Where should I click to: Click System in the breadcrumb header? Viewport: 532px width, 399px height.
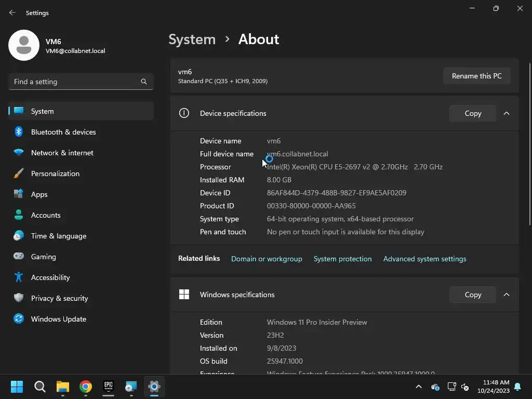point(192,39)
